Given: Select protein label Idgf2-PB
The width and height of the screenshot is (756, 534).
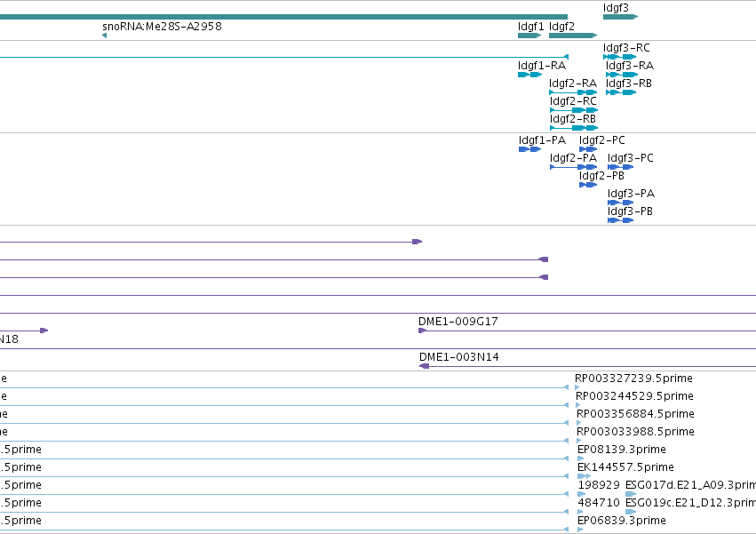Looking at the screenshot, I should pyautogui.click(x=601, y=176).
